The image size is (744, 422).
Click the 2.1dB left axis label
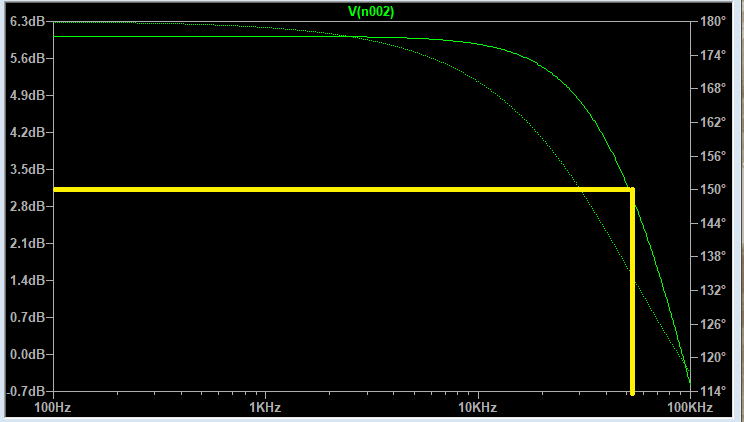[x=28, y=243]
